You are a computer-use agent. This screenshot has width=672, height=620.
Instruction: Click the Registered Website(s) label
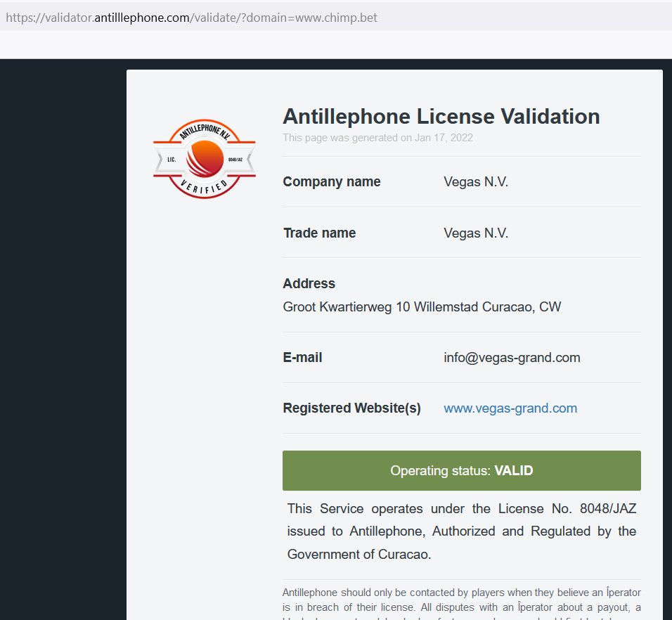pyautogui.click(x=352, y=408)
